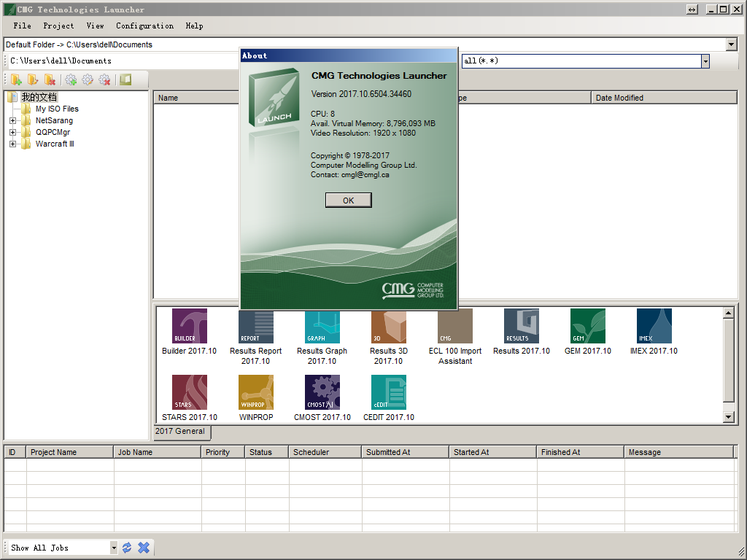
Task: Launch Builder 2017.10
Action: [189, 332]
